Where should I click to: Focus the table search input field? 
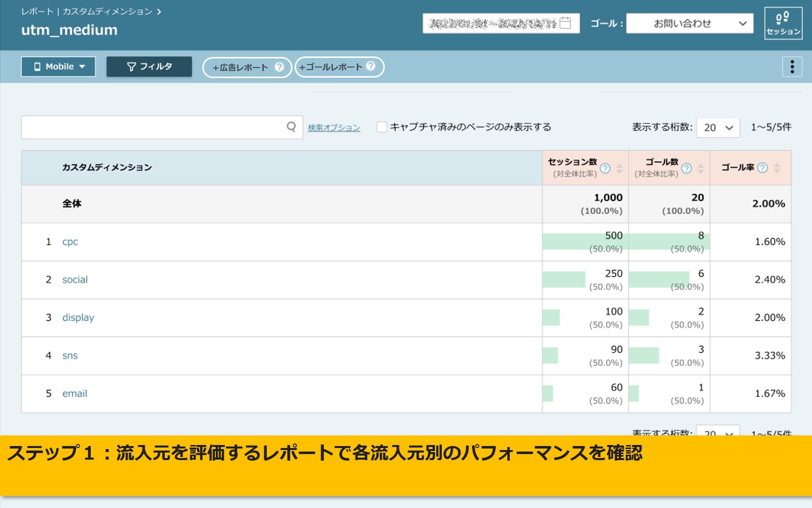(162, 128)
